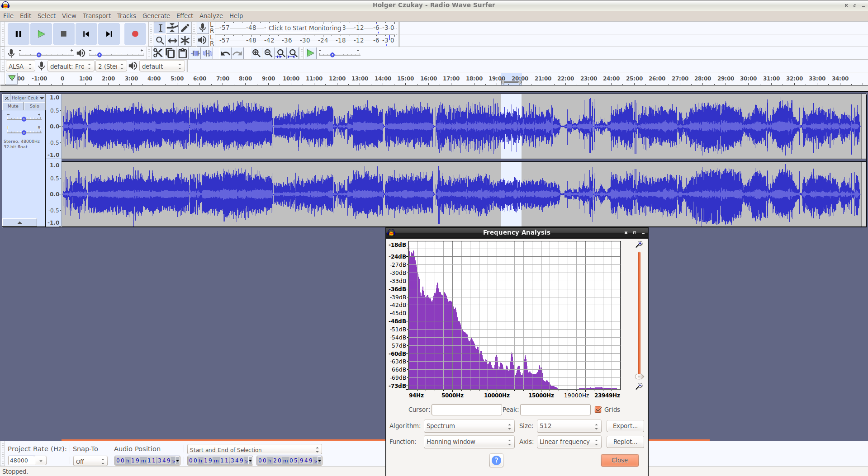The width and height of the screenshot is (868, 476).
Task: Open the File menu
Action: pyautogui.click(x=8, y=16)
